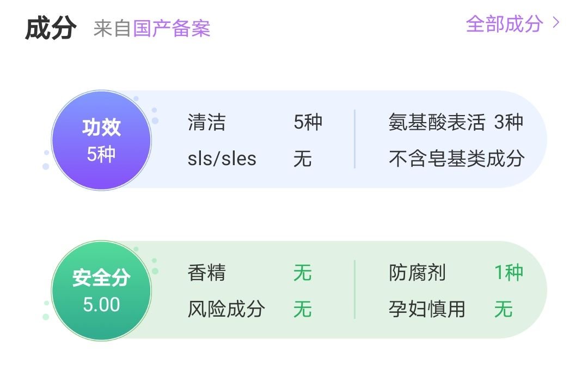This screenshot has height=381, width=588.
Task: Open 氨基酸表活 3种 detail
Action: tap(456, 123)
